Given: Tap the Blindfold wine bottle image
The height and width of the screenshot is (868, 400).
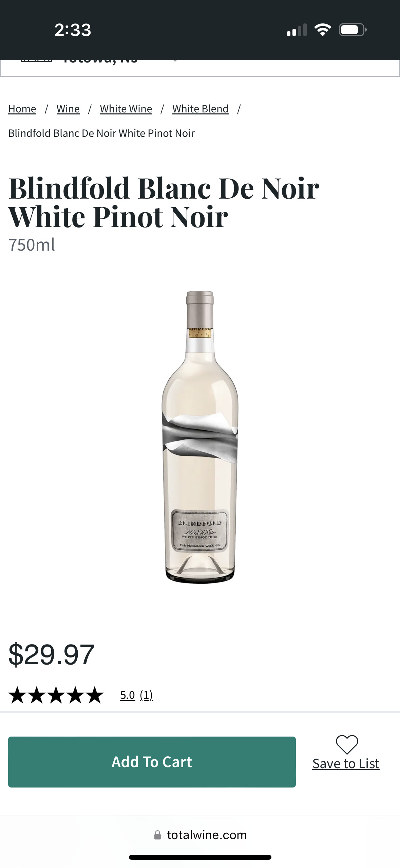Looking at the screenshot, I should [x=200, y=437].
